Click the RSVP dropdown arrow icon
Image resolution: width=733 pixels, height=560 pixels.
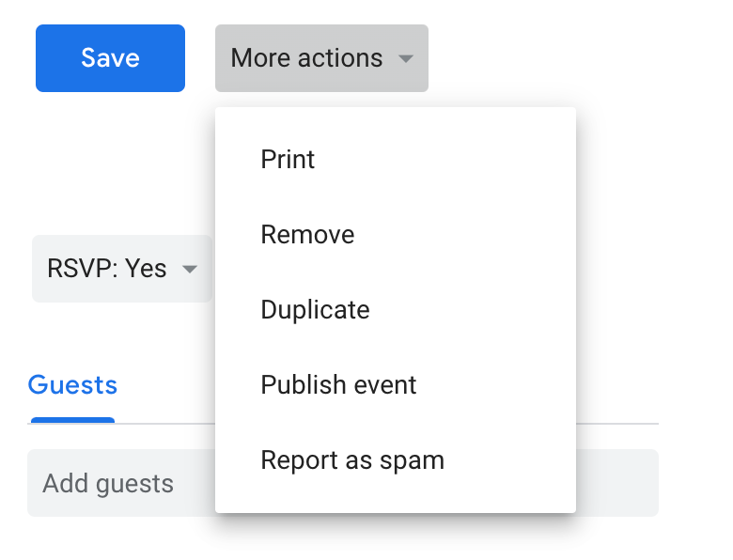[x=189, y=270]
